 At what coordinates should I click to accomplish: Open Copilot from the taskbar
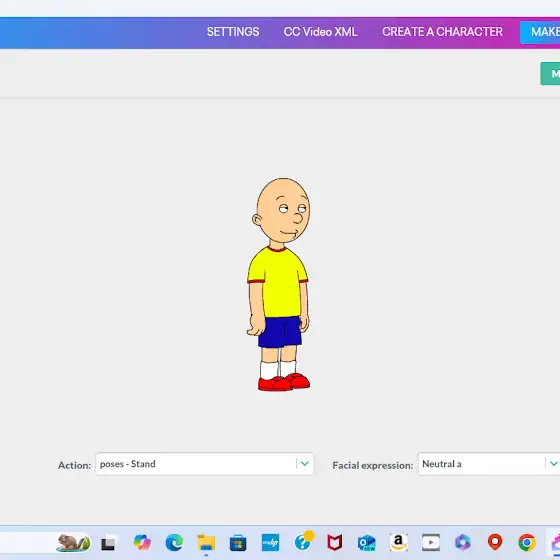142,542
